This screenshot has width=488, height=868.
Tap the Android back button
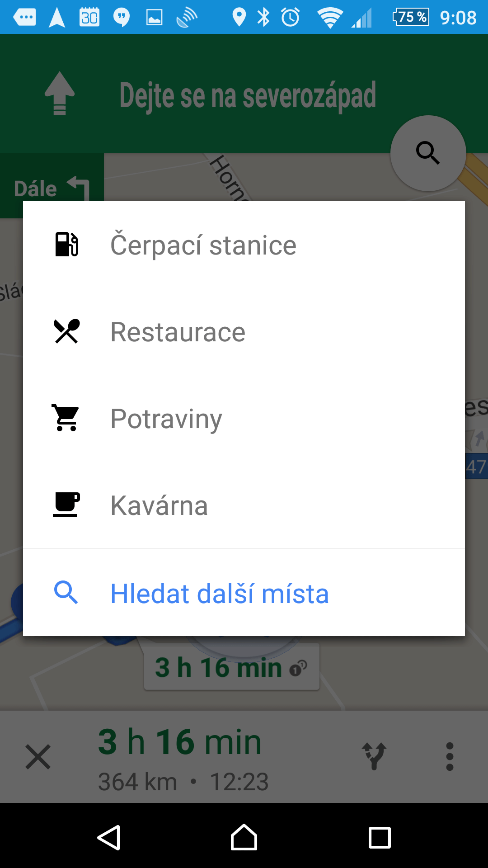coord(109,837)
